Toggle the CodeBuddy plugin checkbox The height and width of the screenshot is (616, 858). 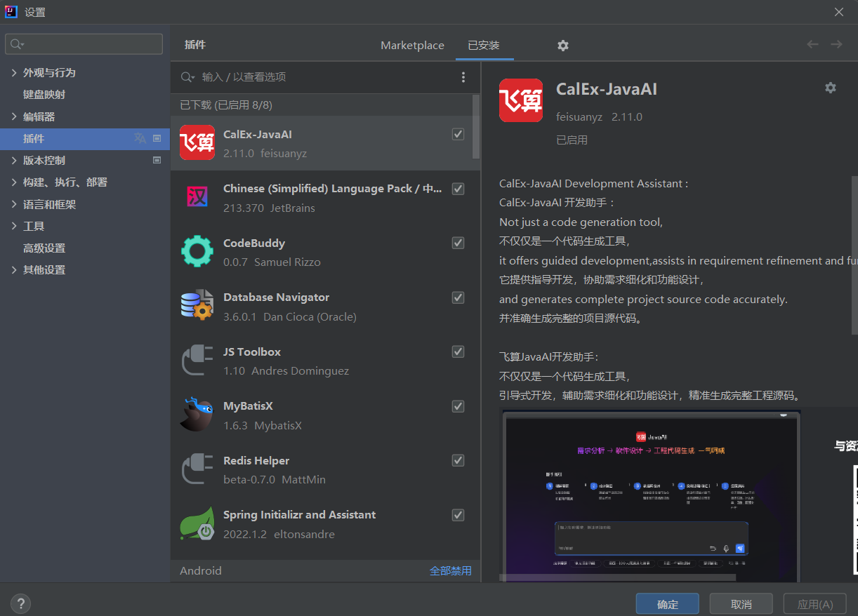pos(458,243)
